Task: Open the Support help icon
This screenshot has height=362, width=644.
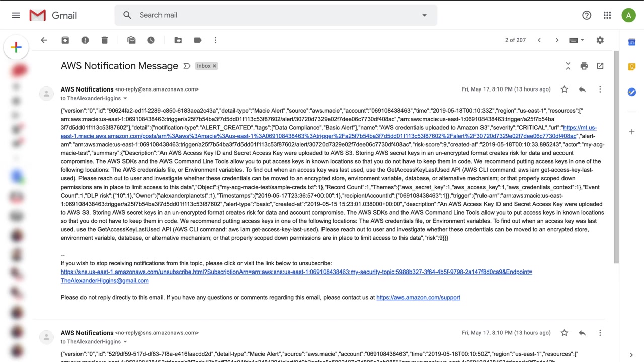Action: [587, 15]
